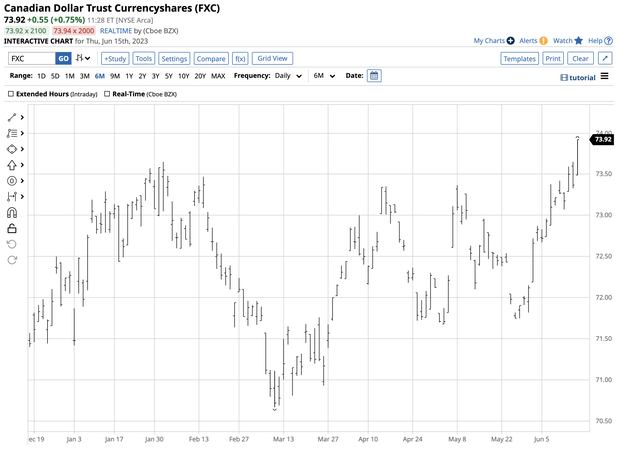Enable the Real-Time Cboe BZX checkbox
This screenshot has width=640, height=462.
click(107, 94)
